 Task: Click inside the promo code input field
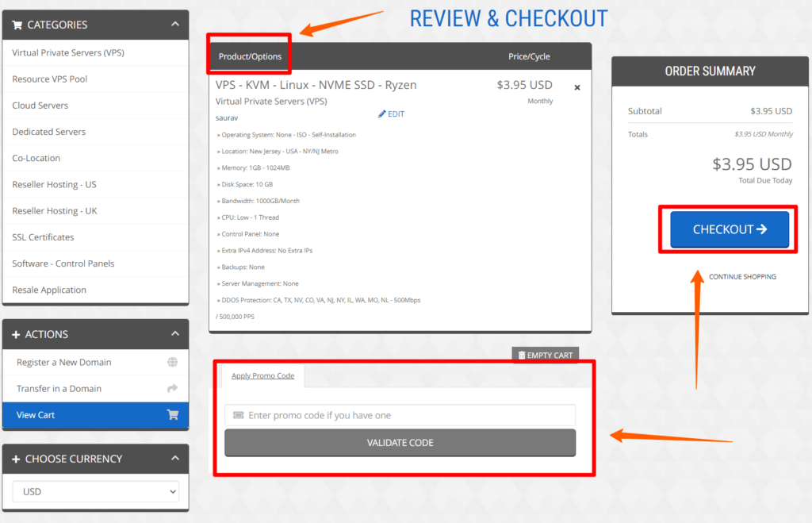[x=400, y=415]
